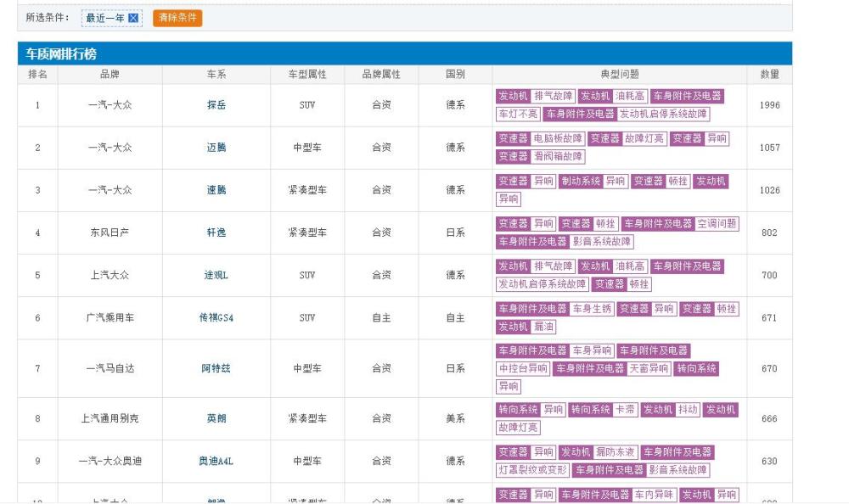Select 车身附件及电器 空调问题 tag in 轩逸 row
This screenshot has height=504, width=849.
pyautogui.click(x=680, y=224)
